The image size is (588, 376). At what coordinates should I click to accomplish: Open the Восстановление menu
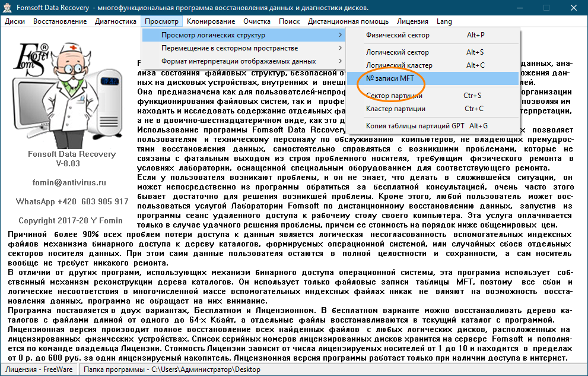pos(60,21)
